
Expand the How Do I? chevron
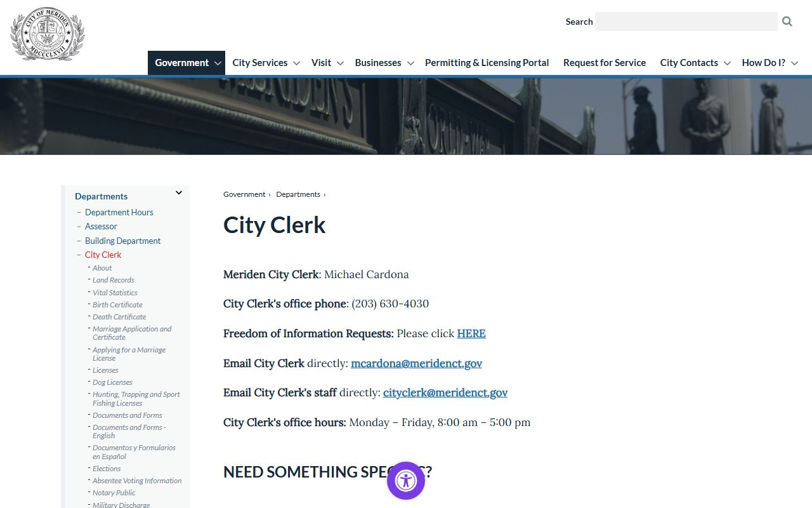794,63
